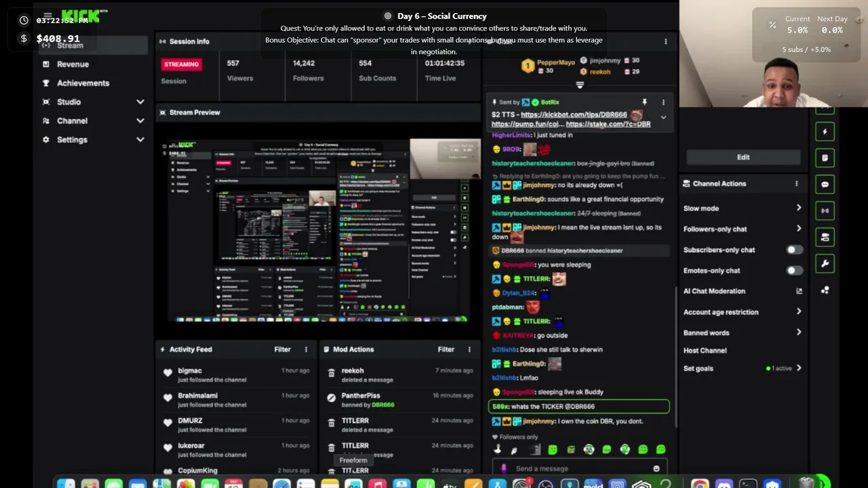The image size is (868, 488).
Task: Open the broadcast signal icon in right rail
Action: click(x=825, y=211)
